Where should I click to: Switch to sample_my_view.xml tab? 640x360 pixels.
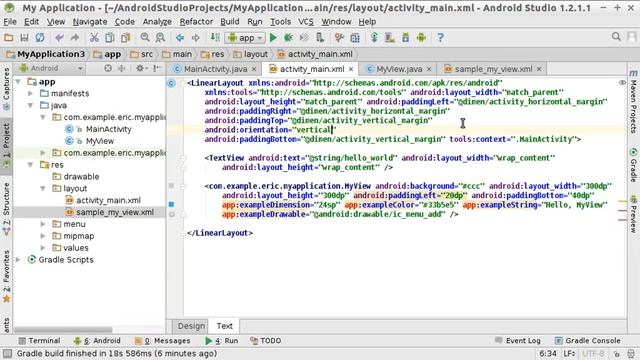tap(493, 69)
